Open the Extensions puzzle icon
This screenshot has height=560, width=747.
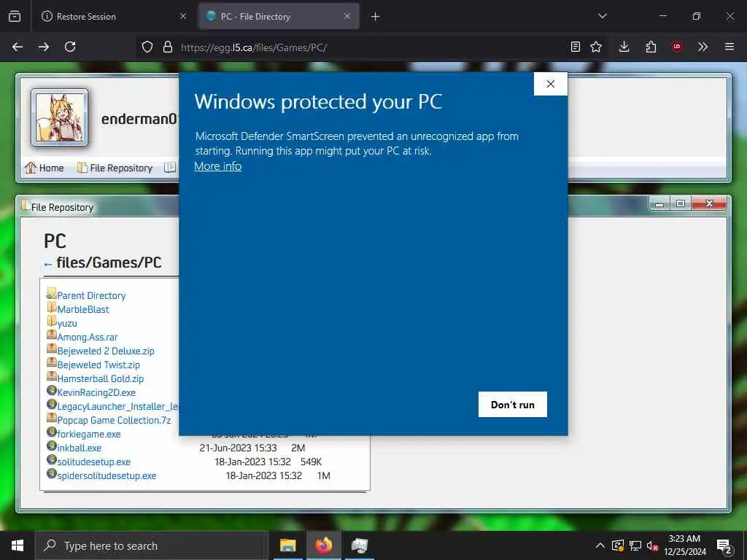pos(651,47)
